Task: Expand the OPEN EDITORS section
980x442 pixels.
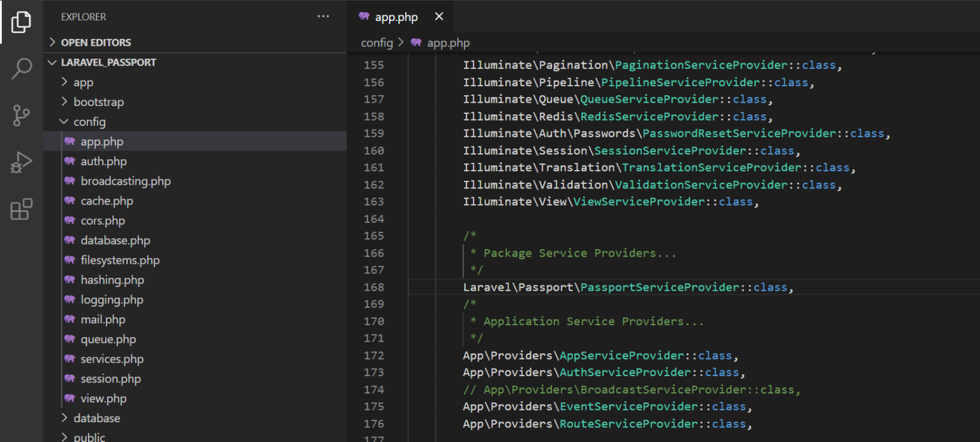Action: pos(96,42)
